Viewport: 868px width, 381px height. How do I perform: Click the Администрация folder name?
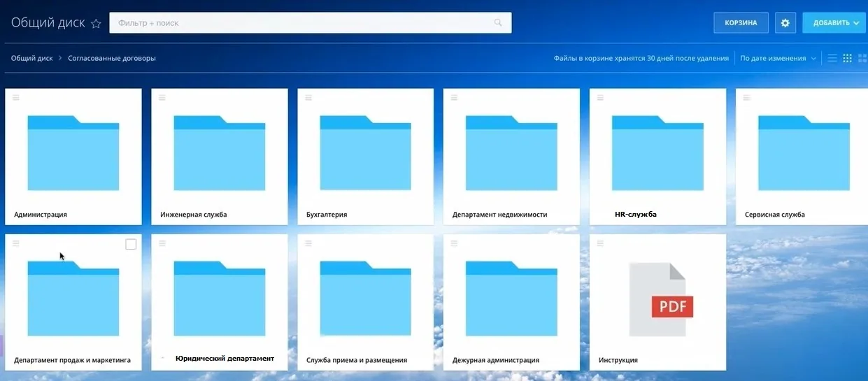pos(41,215)
